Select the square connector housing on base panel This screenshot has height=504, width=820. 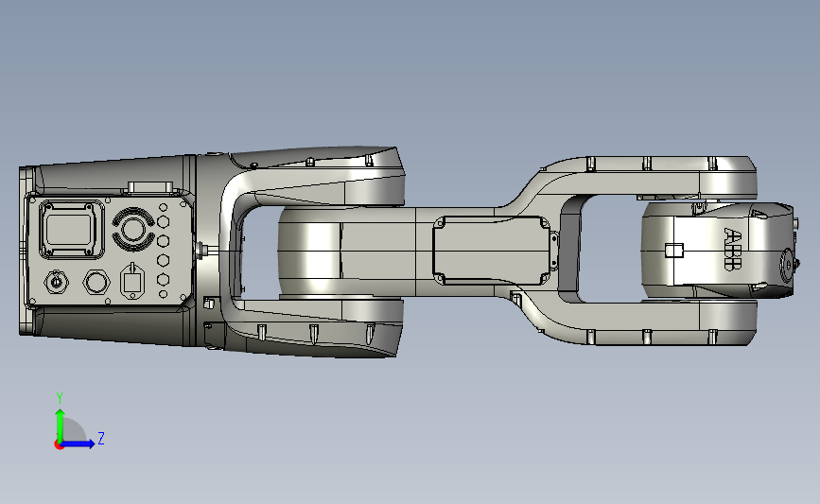[x=72, y=229]
